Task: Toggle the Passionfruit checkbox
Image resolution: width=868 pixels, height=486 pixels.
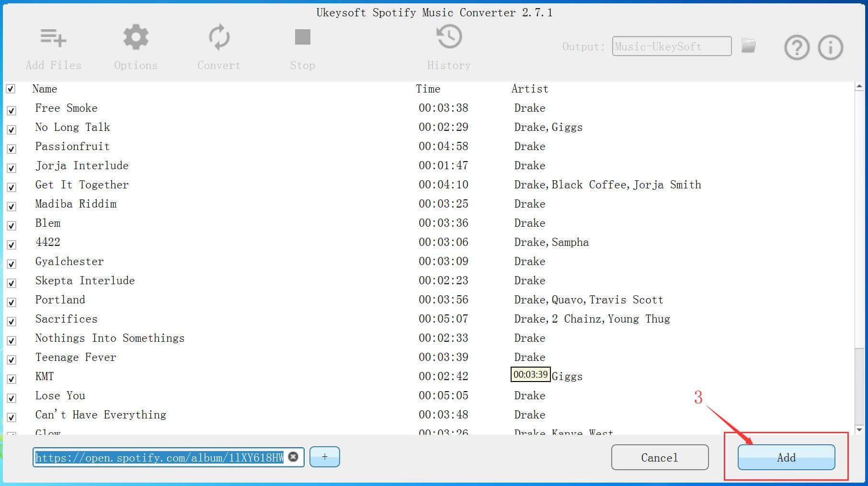Action: pyautogui.click(x=11, y=149)
